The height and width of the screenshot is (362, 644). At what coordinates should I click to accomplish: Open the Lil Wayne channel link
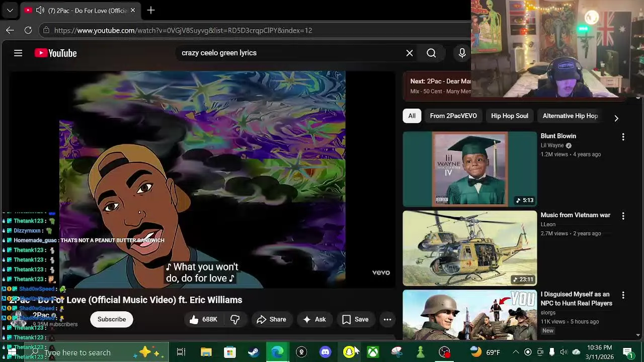pyautogui.click(x=552, y=145)
